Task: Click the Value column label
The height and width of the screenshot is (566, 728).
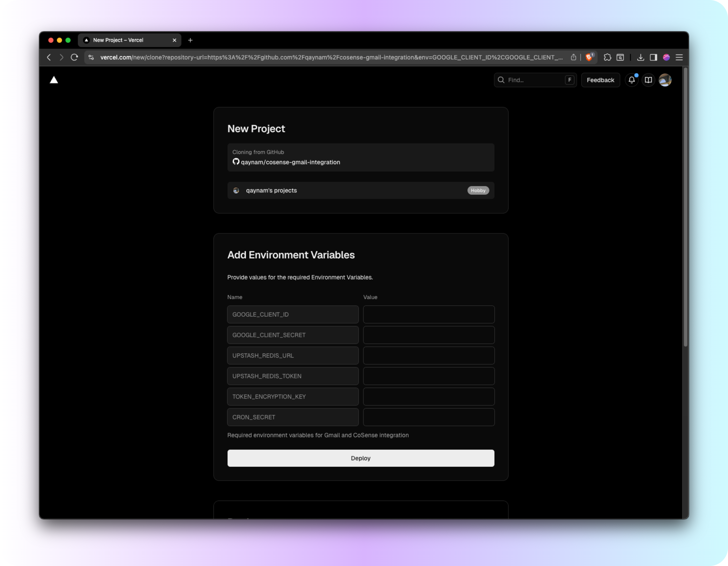Action: click(x=370, y=297)
